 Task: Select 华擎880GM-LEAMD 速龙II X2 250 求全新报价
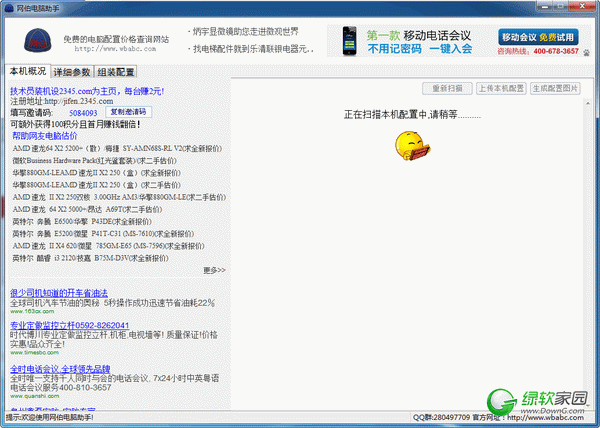[96, 173]
